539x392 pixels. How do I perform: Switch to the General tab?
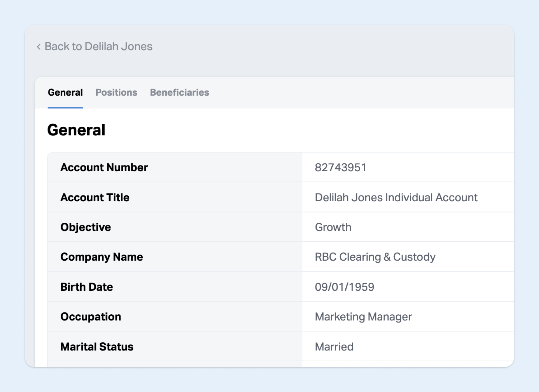tap(65, 93)
